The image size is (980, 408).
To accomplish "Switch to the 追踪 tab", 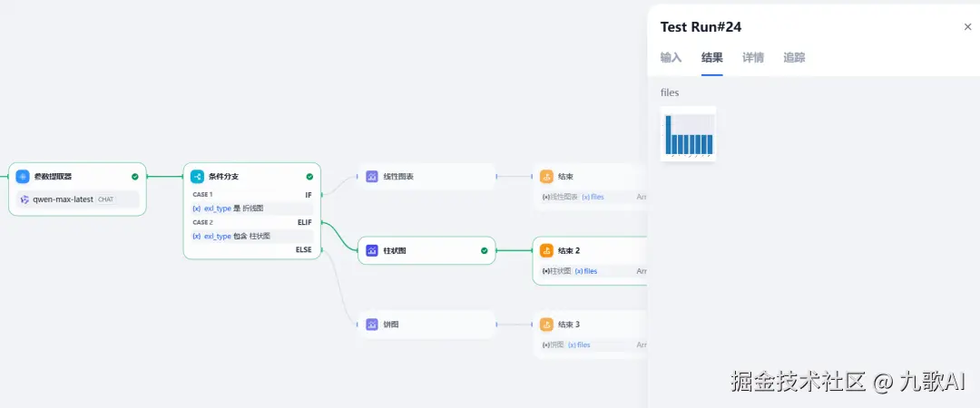I will tap(794, 57).
